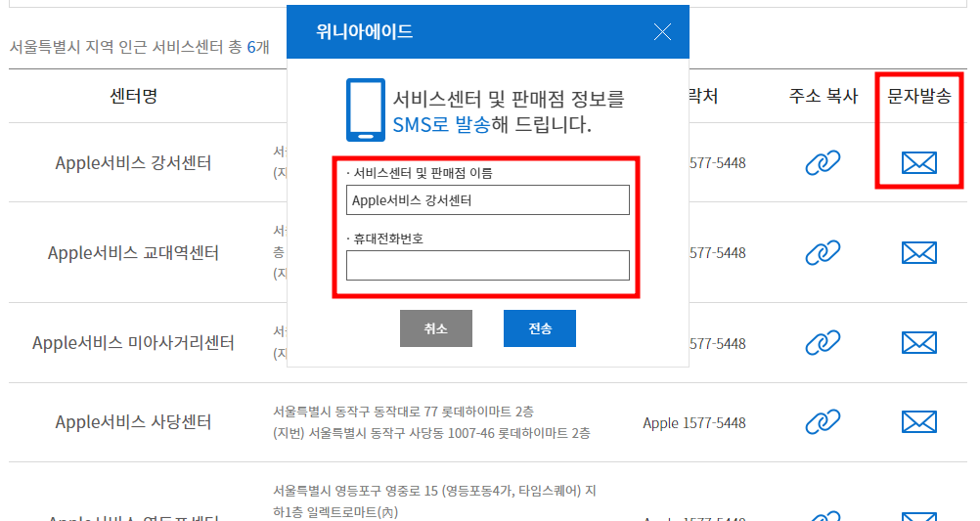Select Apple서비스 교대역센터 center name

(x=133, y=253)
